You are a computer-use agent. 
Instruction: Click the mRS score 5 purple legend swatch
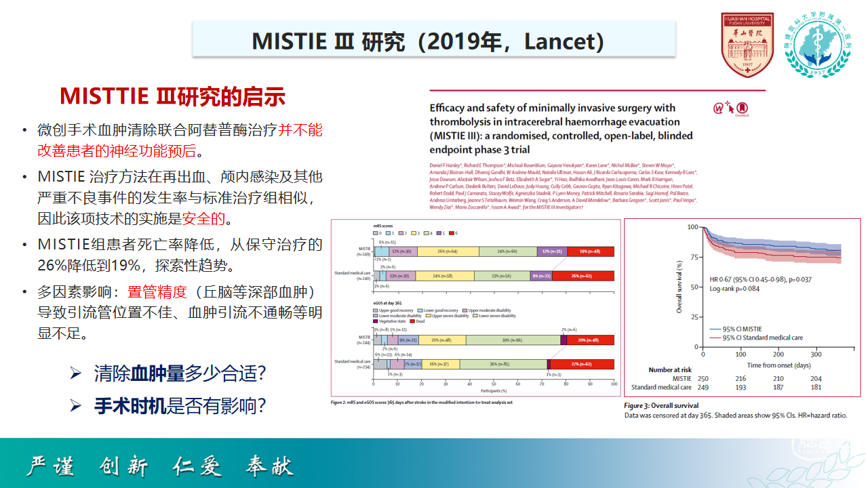439,233
